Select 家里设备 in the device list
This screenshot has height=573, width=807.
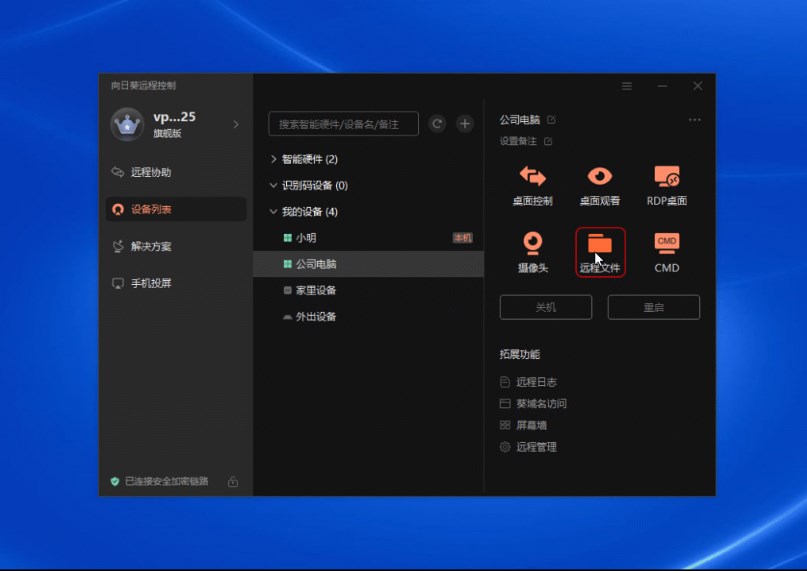coord(316,290)
